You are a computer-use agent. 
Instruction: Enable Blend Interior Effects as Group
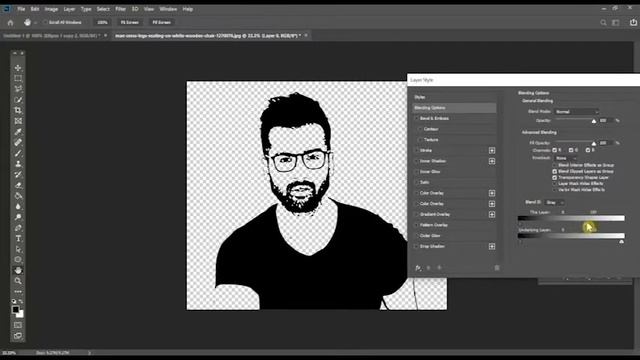click(x=554, y=165)
